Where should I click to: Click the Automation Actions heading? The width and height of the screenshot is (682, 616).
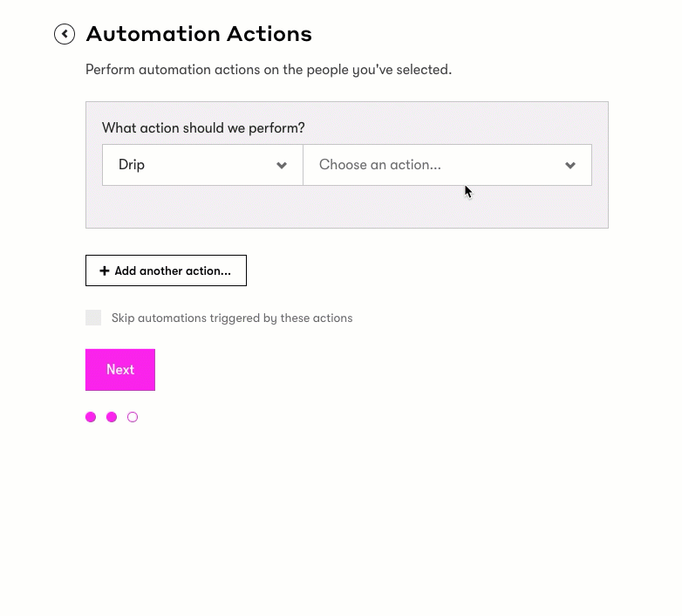coord(199,34)
